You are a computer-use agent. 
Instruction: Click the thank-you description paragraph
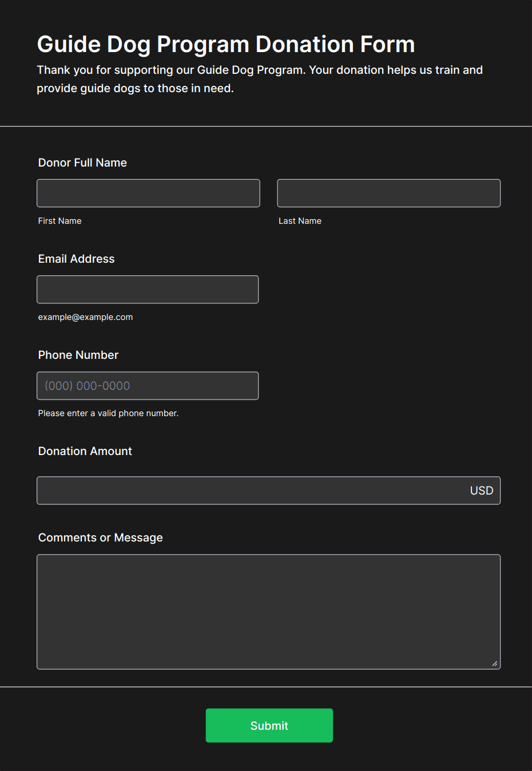point(260,79)
